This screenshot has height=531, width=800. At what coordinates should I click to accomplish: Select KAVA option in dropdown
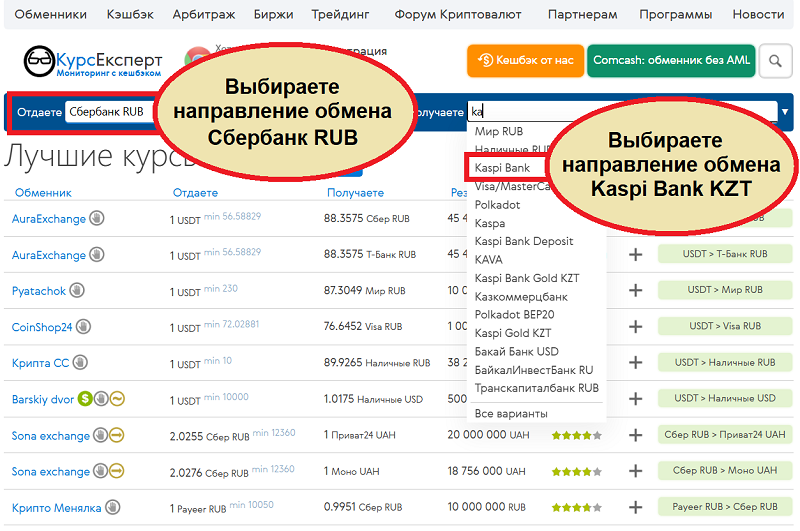click(x=488, y=260)
